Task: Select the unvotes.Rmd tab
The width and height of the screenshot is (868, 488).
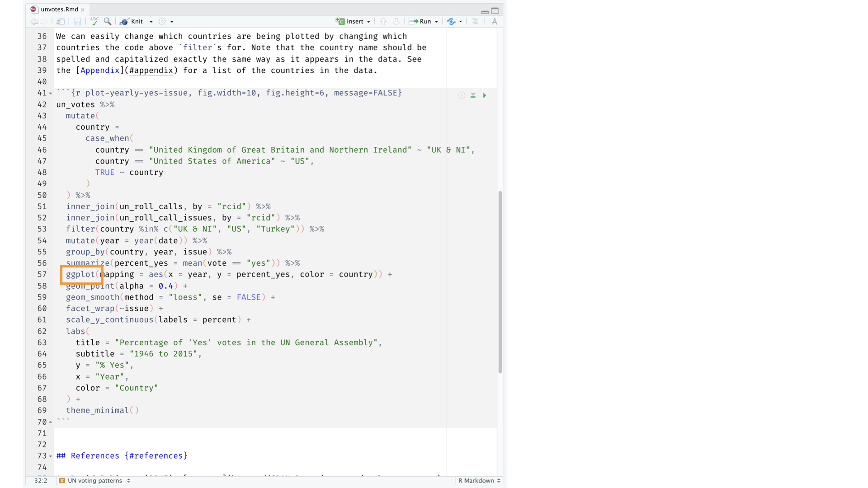Action: pos(59,9)
